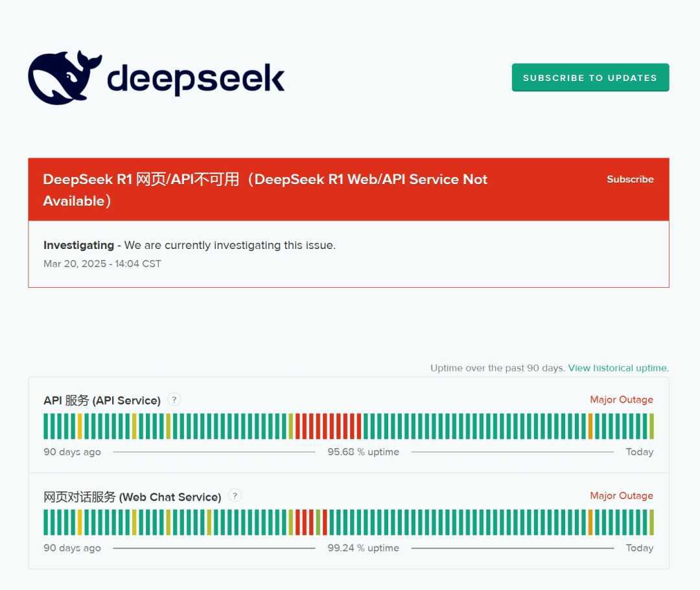This screenshot has width=700, height=590.
Task: Click the Subscribe to Updates button
Action: [590, 78]
